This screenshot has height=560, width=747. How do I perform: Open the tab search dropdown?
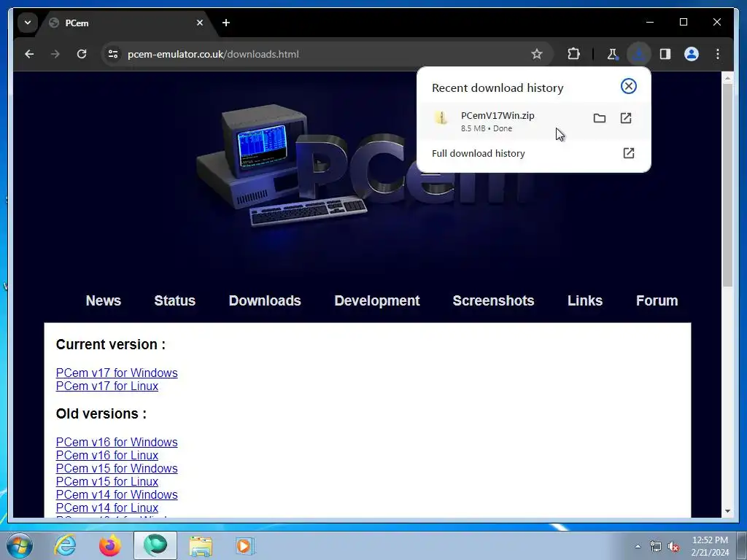28,23
